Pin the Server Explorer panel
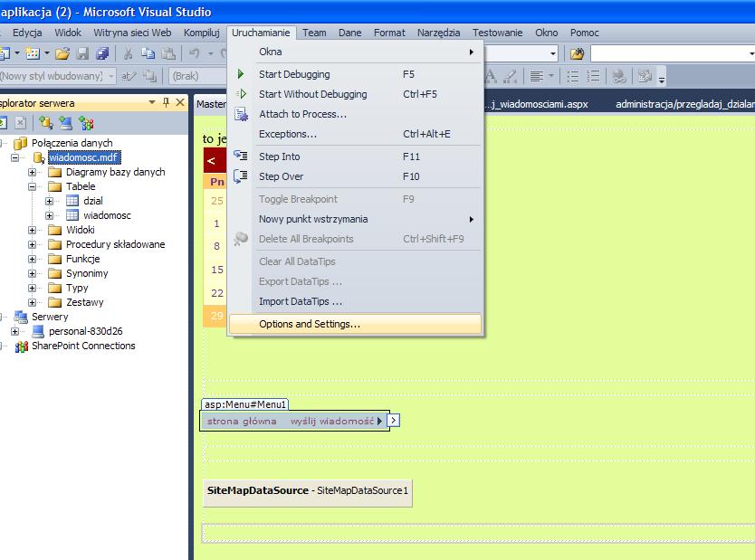This screenshot has width=755, height=560. click(x=167, y=102)
